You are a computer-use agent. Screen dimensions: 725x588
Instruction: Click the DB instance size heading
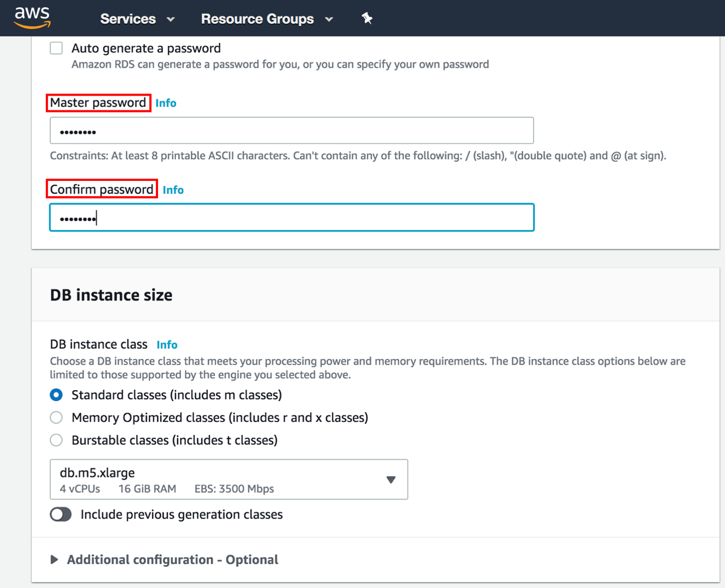111,295
